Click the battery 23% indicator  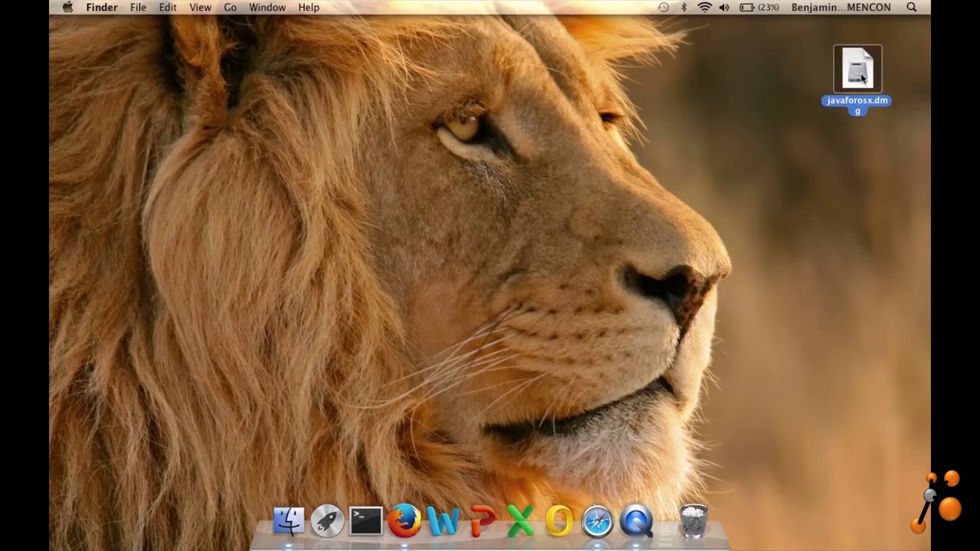759,7
